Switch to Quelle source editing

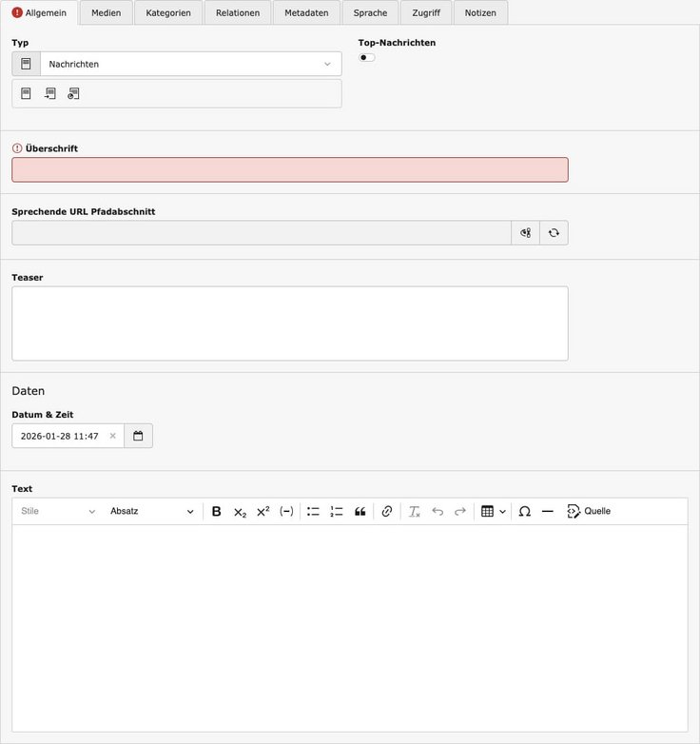tap(589, 511)
